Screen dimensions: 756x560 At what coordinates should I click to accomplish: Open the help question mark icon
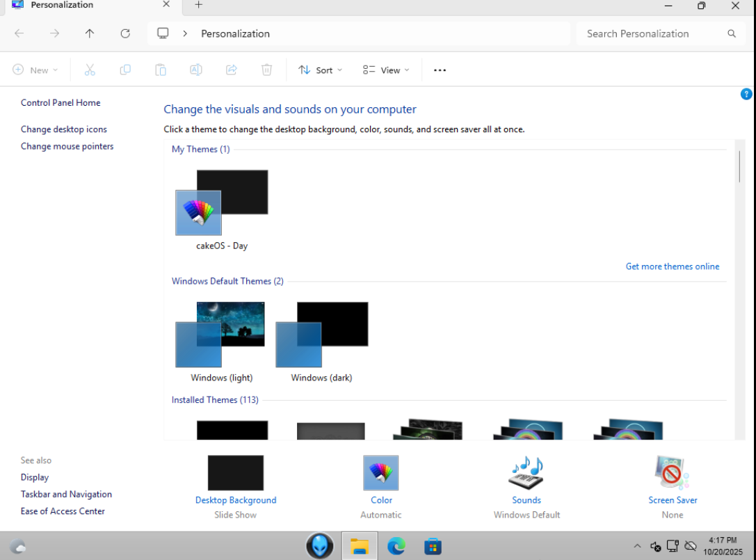coord(746,94)
